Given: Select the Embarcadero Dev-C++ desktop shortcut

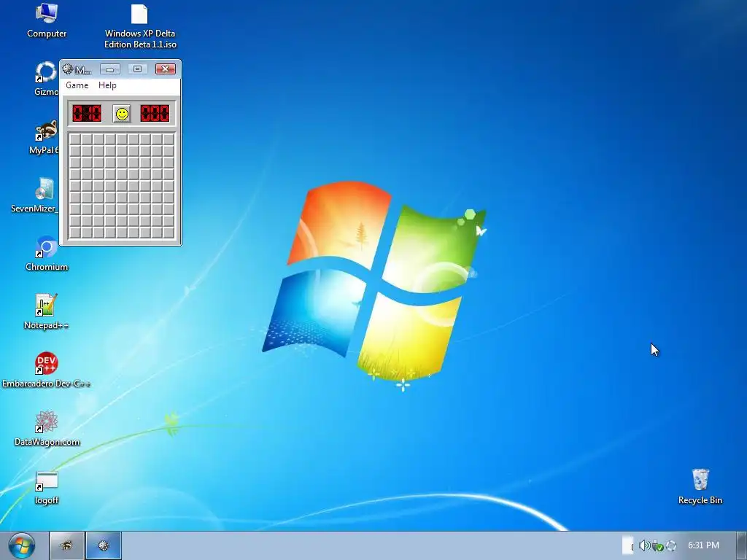Looking at the screenshot, I should pyautogui.click(x=46, y=370).
